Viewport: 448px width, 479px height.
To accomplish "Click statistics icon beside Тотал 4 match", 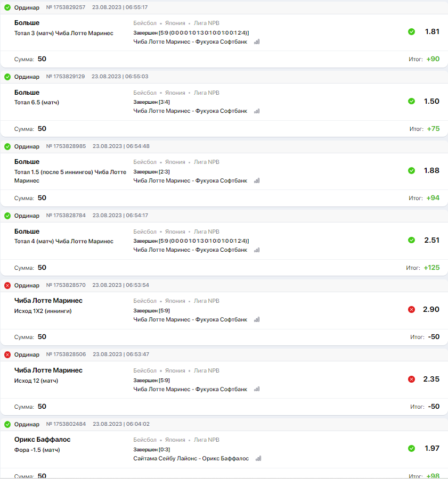I will 257,250.
